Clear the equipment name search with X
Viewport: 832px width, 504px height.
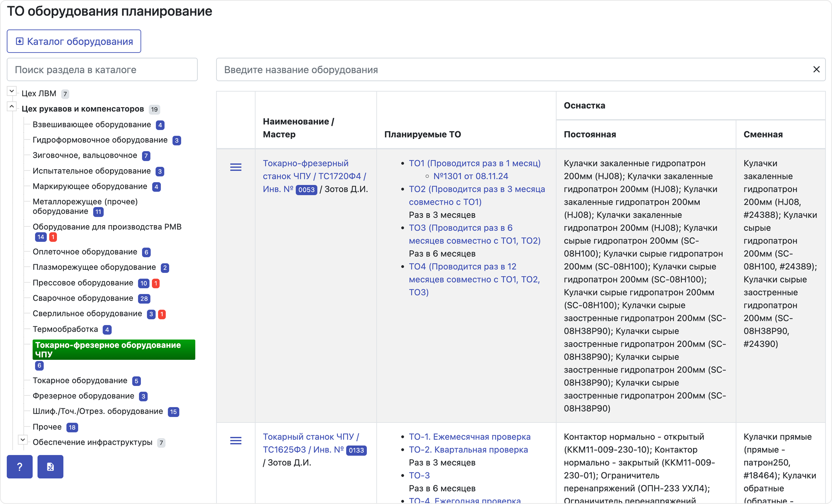(816, 69)
